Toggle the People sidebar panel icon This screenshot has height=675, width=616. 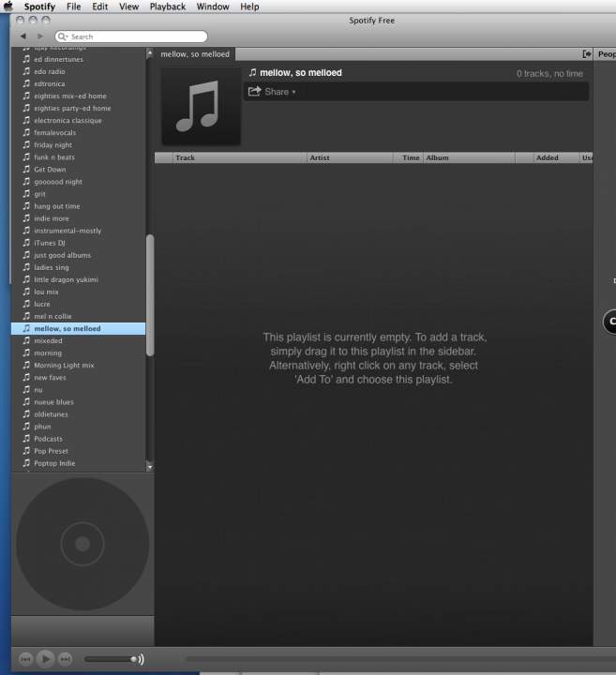pos(587,54)
